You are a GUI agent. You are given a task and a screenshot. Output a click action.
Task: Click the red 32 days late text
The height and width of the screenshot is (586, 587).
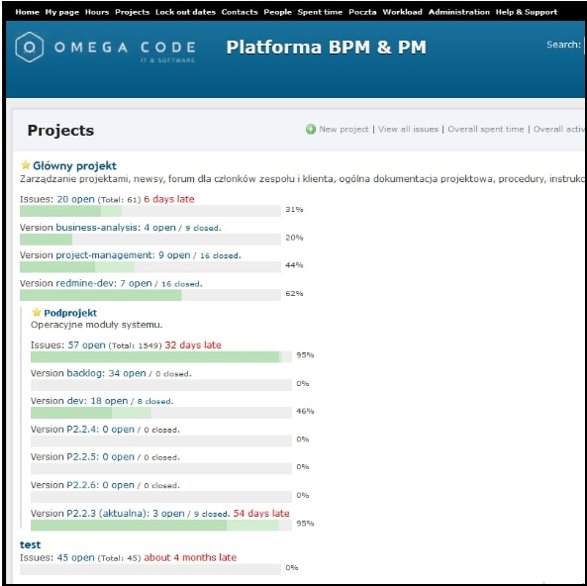pos(193,345)
